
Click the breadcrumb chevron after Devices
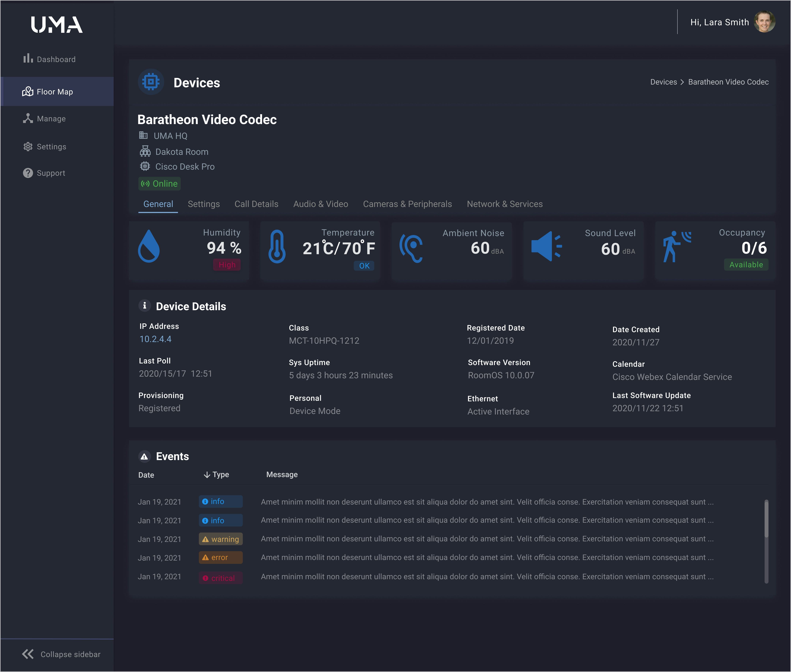click(x=682, y=82)
